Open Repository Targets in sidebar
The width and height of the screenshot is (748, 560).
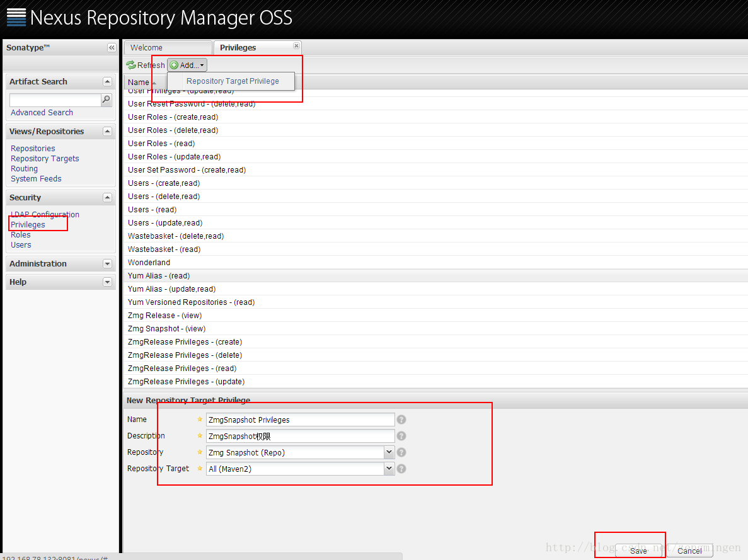(45, 158)
